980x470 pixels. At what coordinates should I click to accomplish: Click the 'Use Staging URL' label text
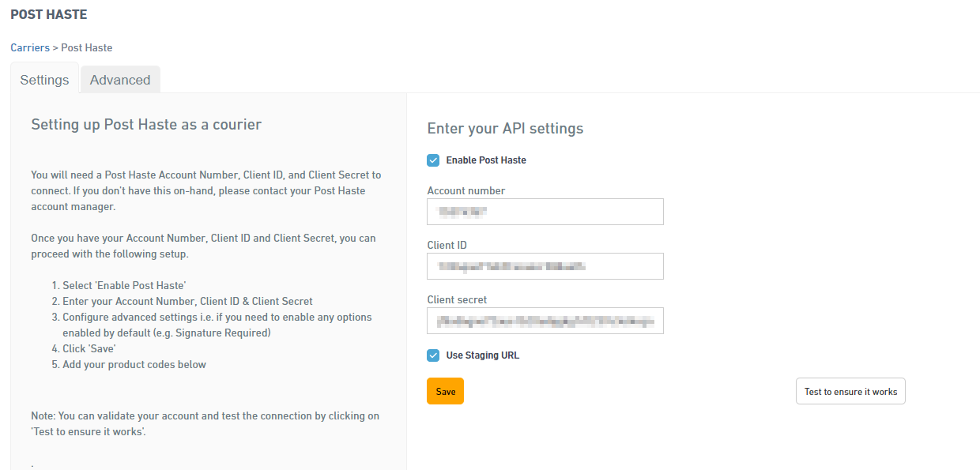[x=483, y=355]
